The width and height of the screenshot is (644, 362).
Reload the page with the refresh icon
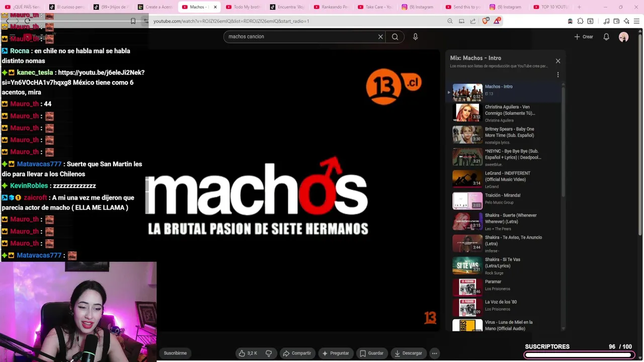coord(27,21)
